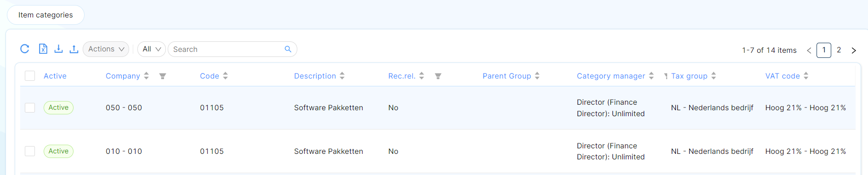The height and width of the screenshot is (175, 868).
Task: Check the 050 - 050 row checkbox
Action: tap(30, 107)
